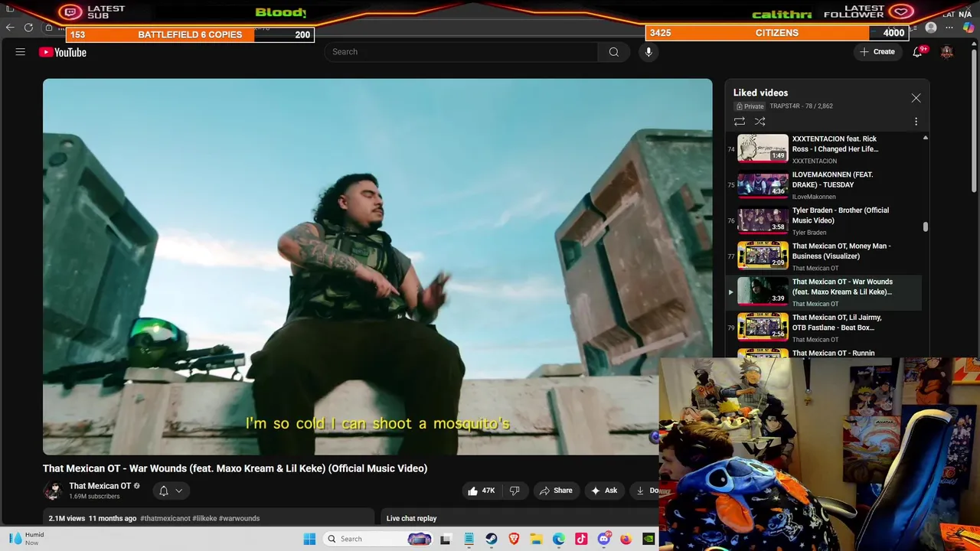Play XXXTENTACION I Changed Her Life thumbnail
Image resolution: width=980 pixels, height=551 pixels.
[x=763, y=148]
